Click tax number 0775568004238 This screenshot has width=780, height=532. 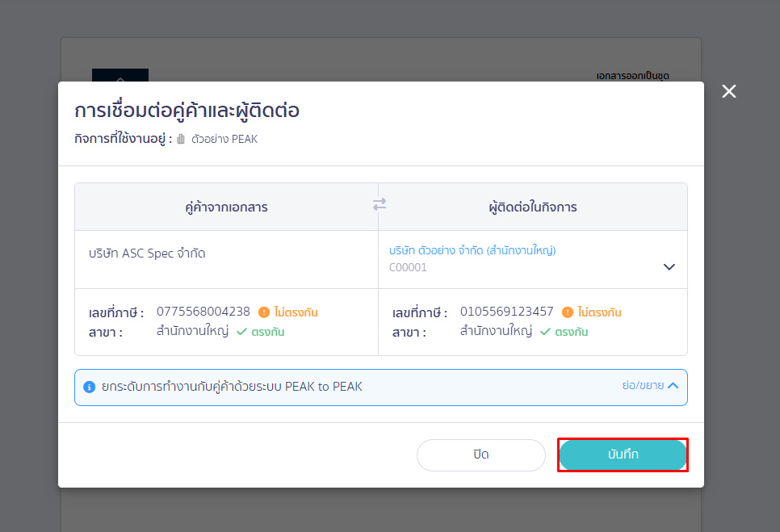[203, 312]
